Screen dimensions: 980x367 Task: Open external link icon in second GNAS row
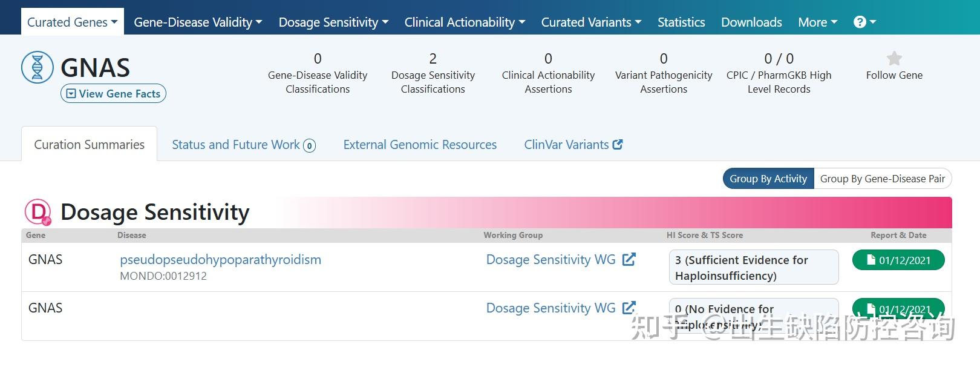point(629,308)
